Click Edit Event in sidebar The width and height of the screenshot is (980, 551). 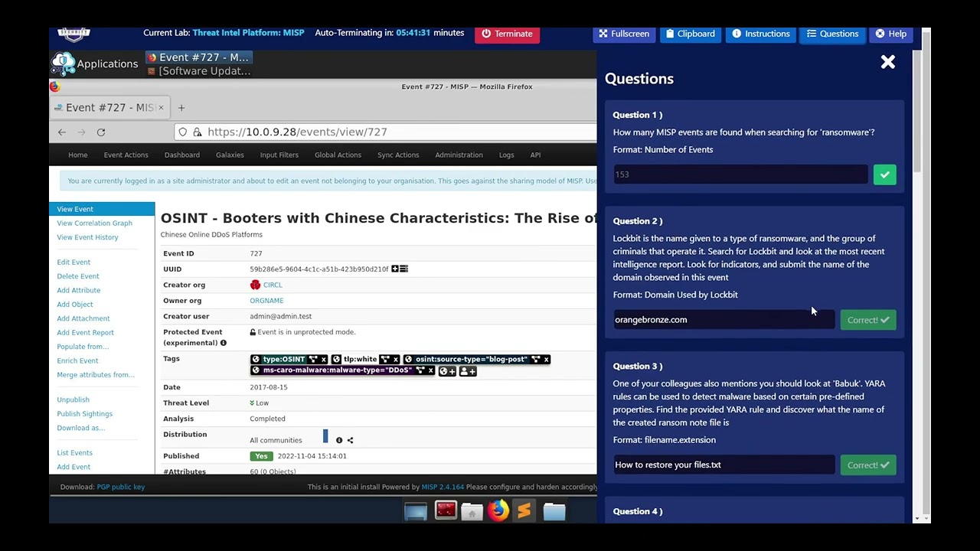pyautogui.click(x=73, y=262)
